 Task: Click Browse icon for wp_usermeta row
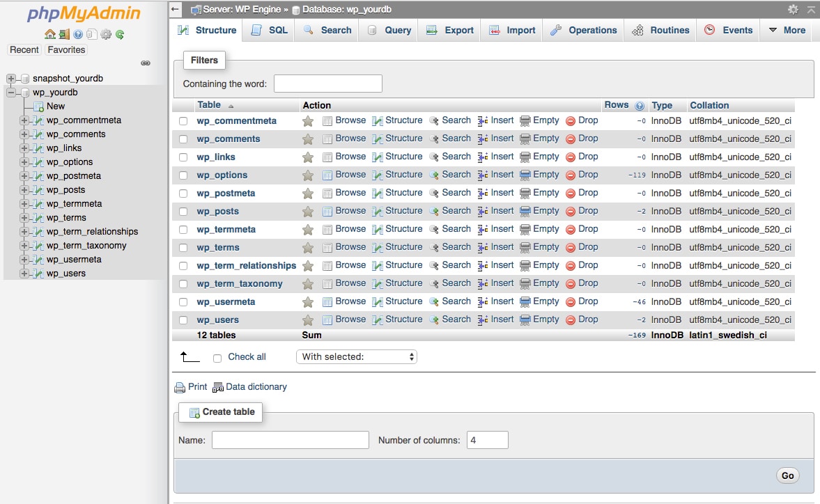coord(327,302)
